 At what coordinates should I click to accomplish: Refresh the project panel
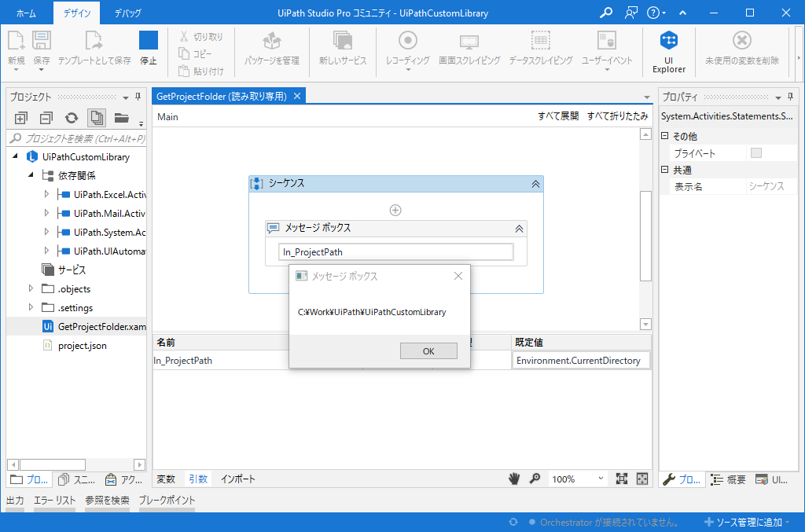[72, 119]
